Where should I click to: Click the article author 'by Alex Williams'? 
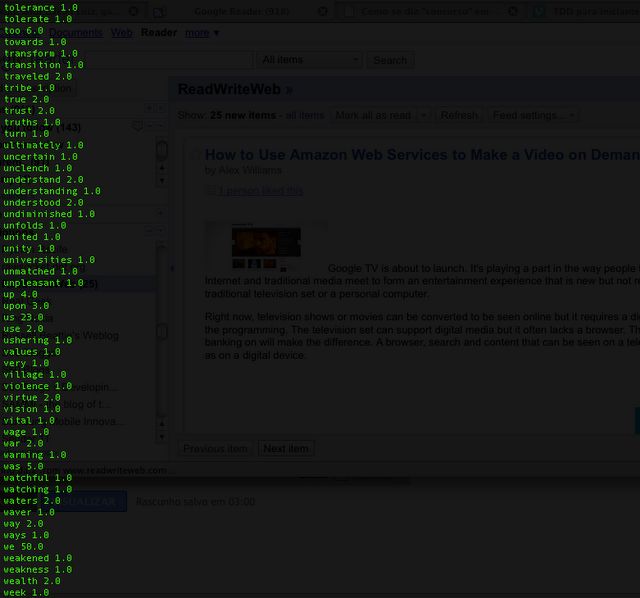pos(243,170)
